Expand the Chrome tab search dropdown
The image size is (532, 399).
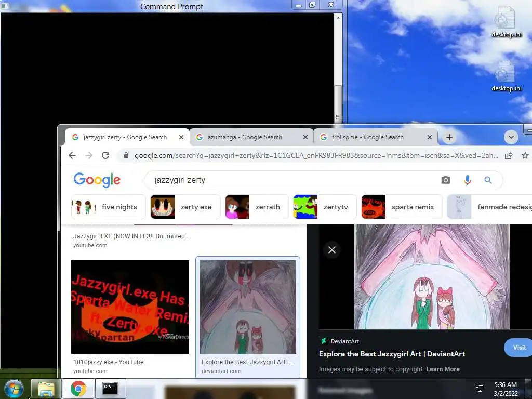click(x=511, y=137)
